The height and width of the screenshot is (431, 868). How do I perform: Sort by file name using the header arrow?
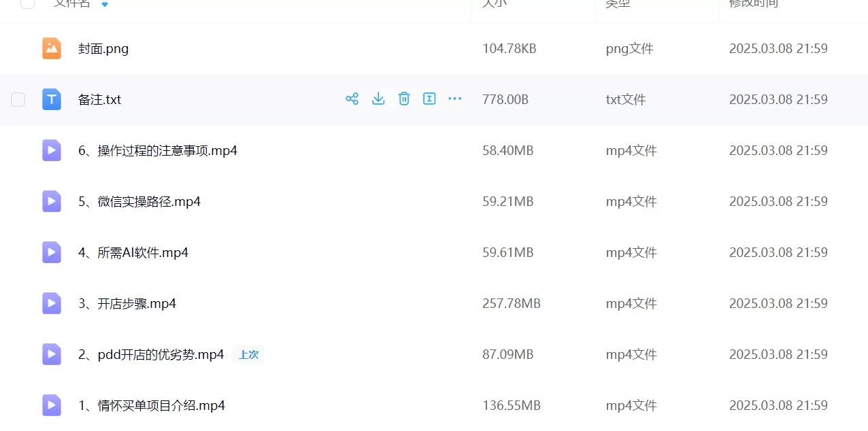point(105,4)
